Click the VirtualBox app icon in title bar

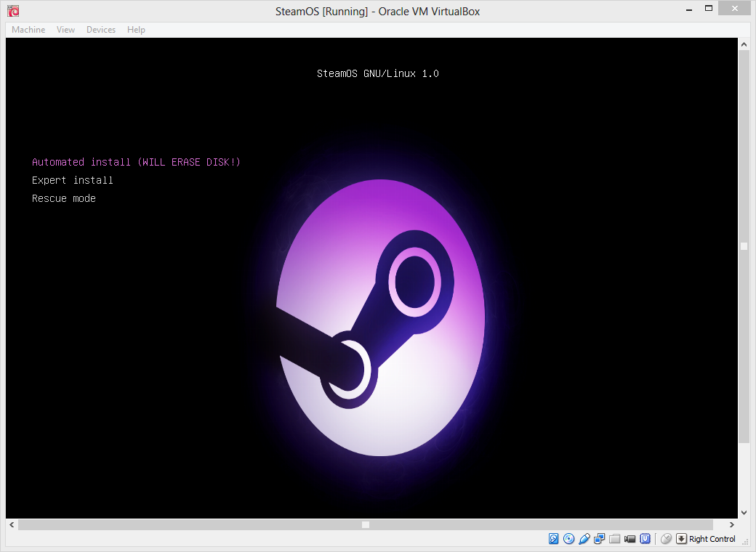click(13, 11)
